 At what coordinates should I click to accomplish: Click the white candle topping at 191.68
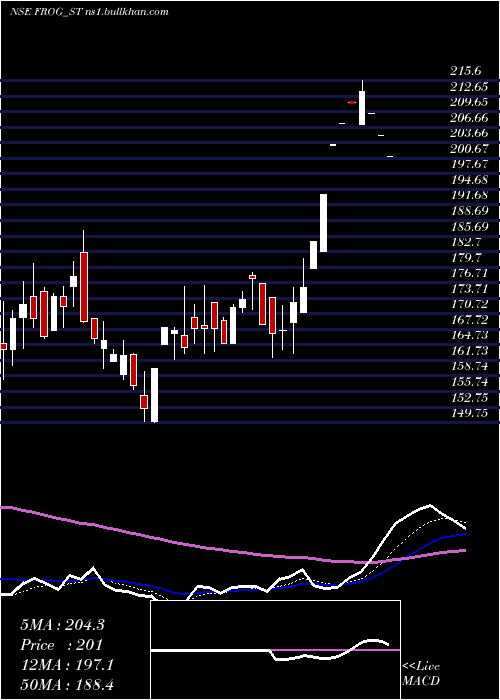coord(324,223)
